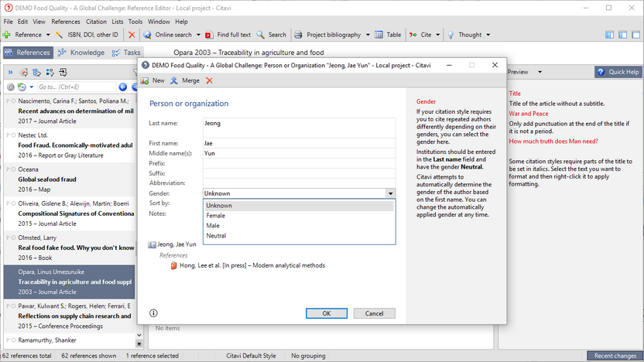The image size is (644, 362).
Task: Click the orange label filter icon
Action: 24,73
